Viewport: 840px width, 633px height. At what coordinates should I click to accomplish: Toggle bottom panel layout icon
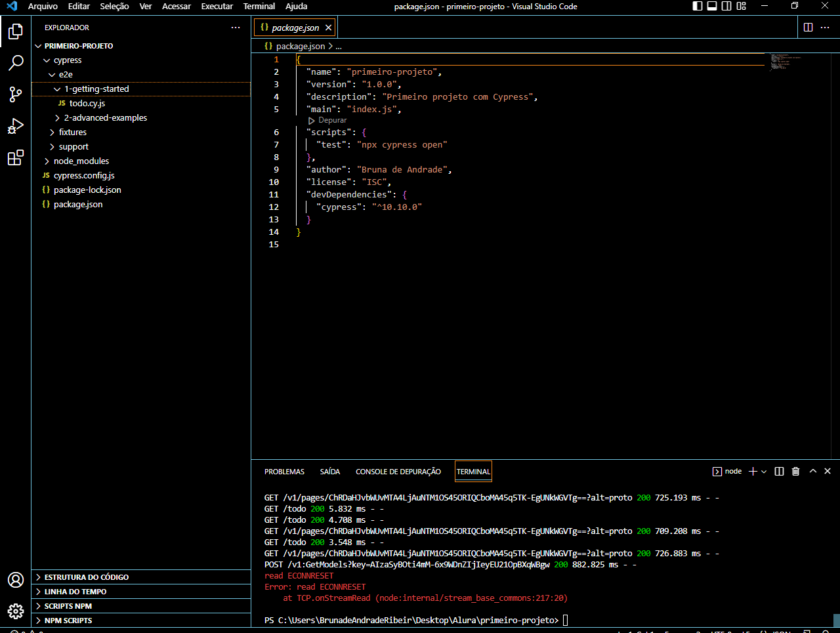tap(712, 6)
